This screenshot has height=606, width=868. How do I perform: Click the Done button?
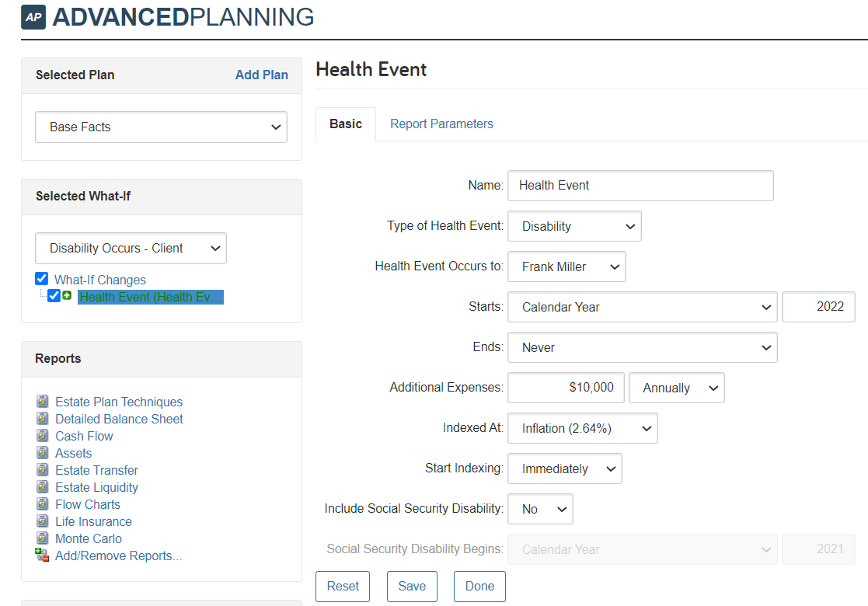(479, 586)
